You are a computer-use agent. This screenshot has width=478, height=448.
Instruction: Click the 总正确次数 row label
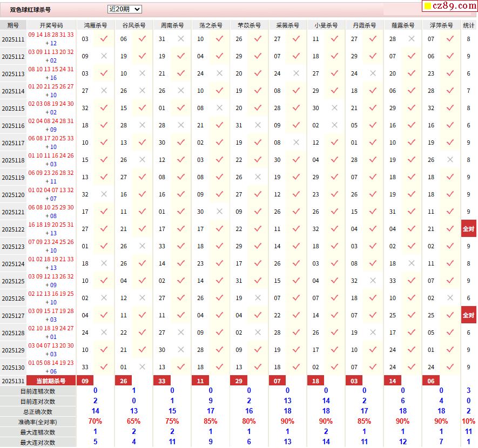click(x=38, y=412)
